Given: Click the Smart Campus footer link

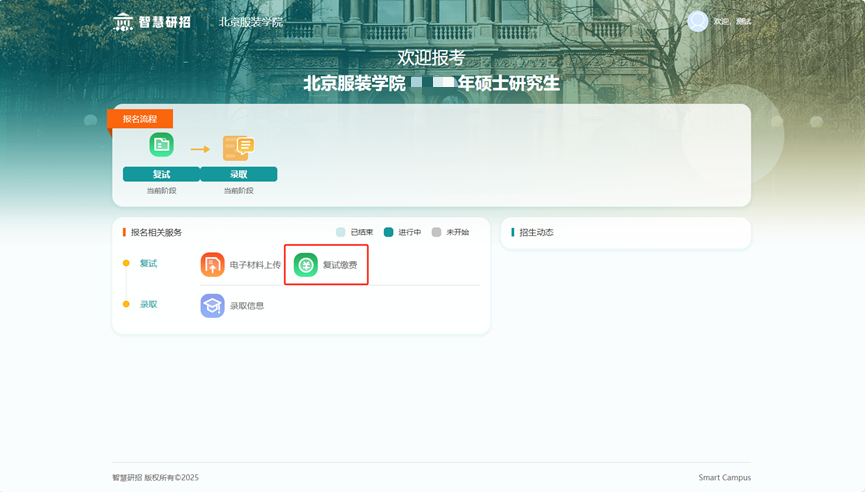Looking at the screenshot, I should pyautogui.click(x=724, y=478).
